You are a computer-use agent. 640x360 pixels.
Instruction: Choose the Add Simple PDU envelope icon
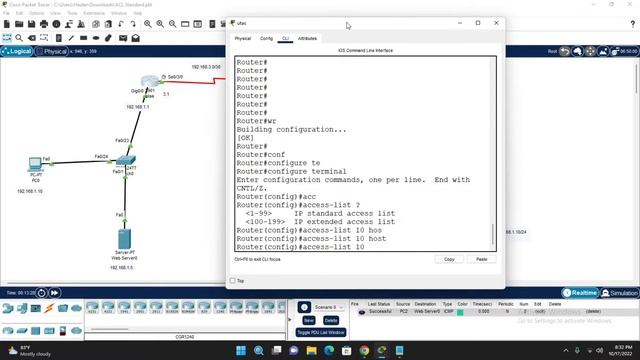123,38
